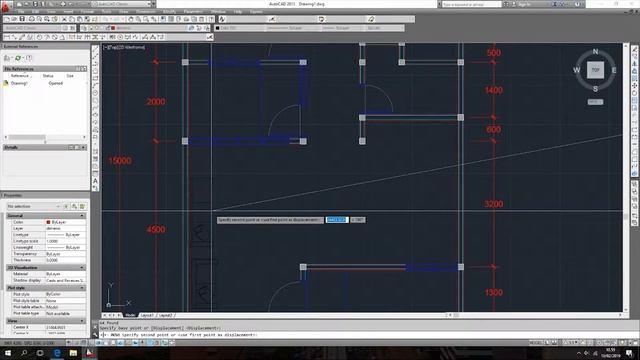640x360 pixels.
Task: Open the File menu
Action: click(x=21, y=12)
